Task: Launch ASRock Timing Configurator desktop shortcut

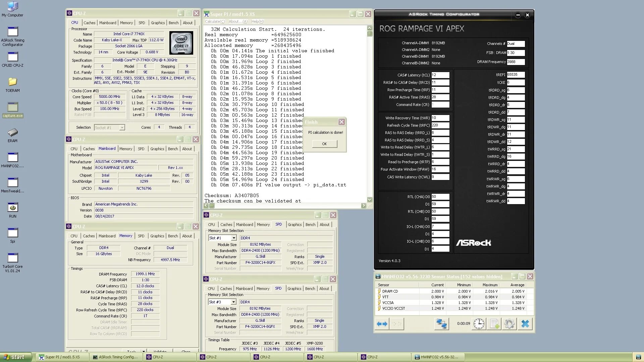Action: 12,37
